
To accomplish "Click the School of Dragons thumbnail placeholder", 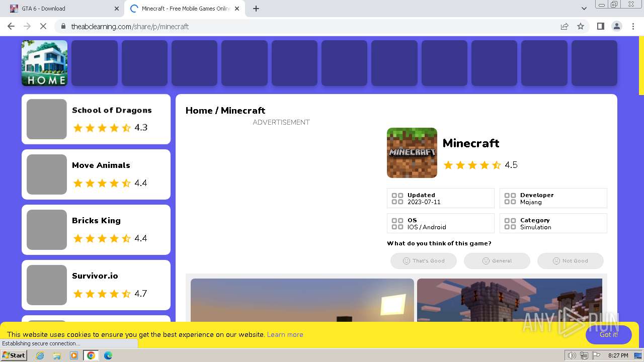I will [x=47, y=119].
